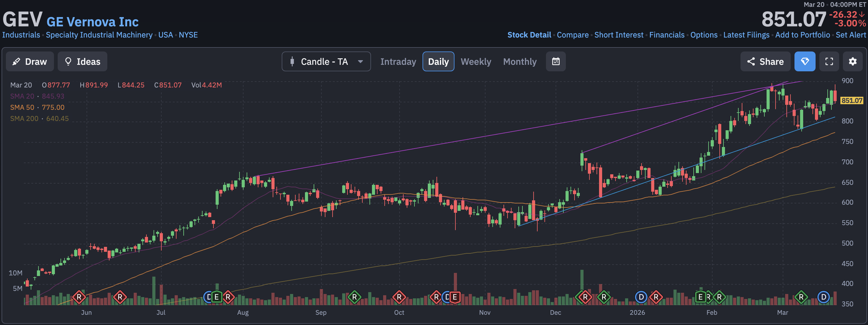Click the green E earnings marker in July
Viewport: 868px width, 325px height.
tap(217, 297)
